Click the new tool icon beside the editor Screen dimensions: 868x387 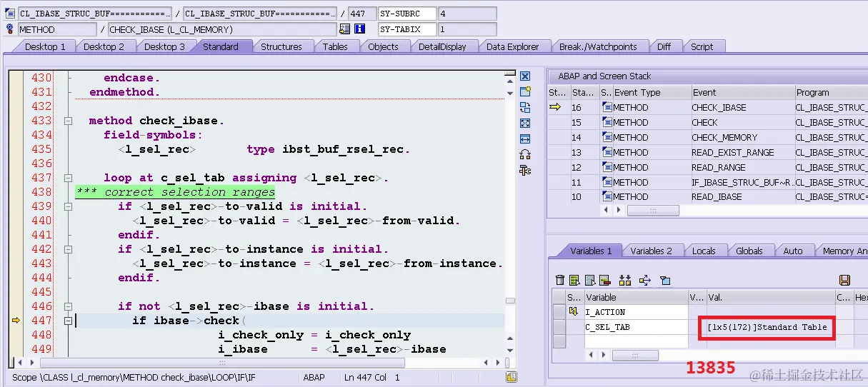point(525,92)
